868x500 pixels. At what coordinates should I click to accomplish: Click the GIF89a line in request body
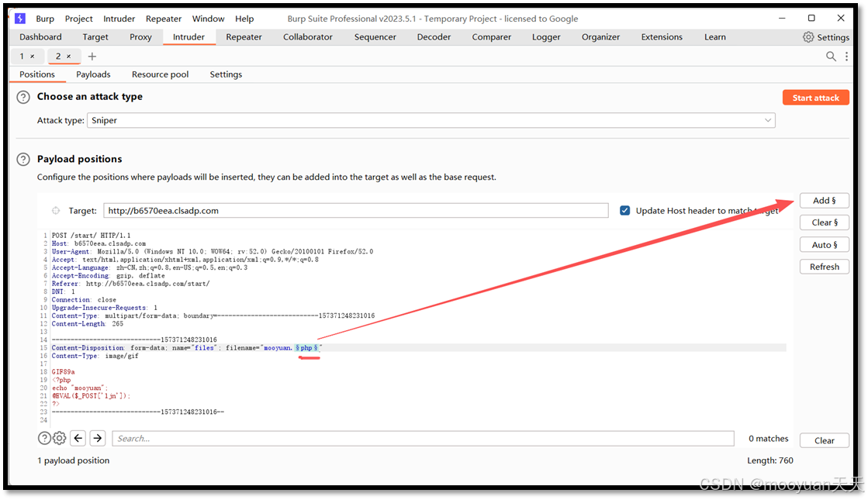coord(63,372)
